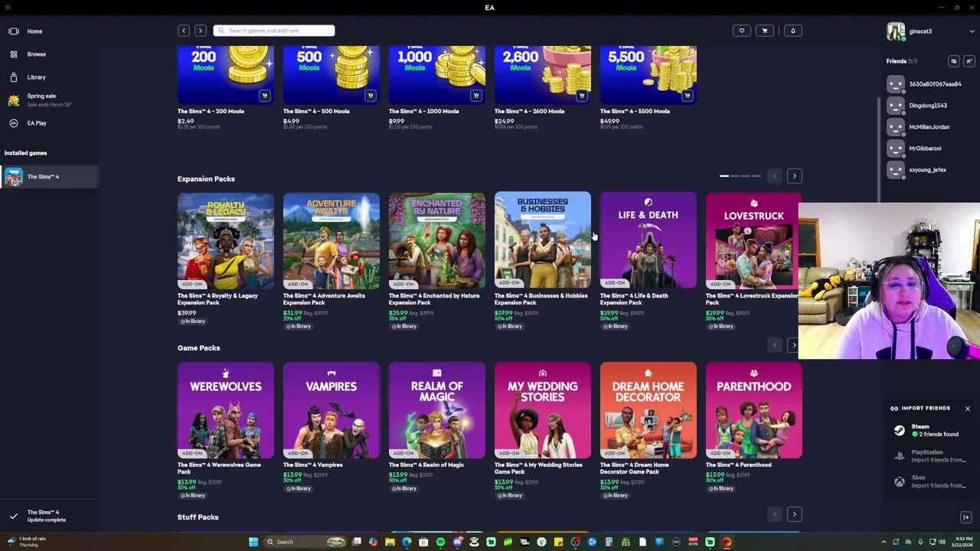
Task: Open File Explorer from the taskbar
Action: 390,542
